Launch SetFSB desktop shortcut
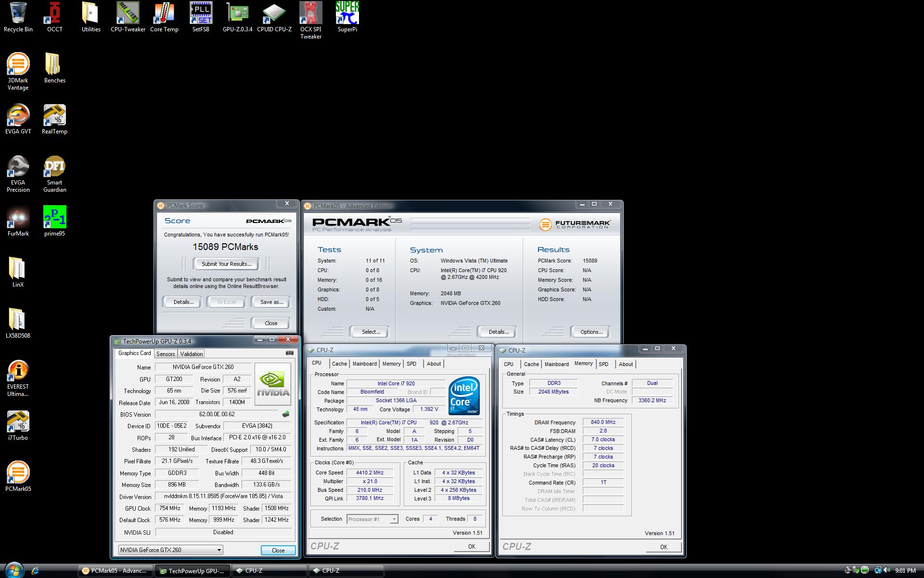Screen dimensions: 924x578 pos(201,17)
